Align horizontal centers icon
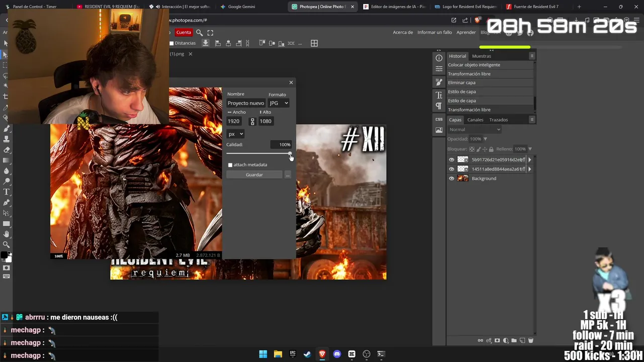Image resolution: width=644 pixels, height=362 pixels. [228, 43]
